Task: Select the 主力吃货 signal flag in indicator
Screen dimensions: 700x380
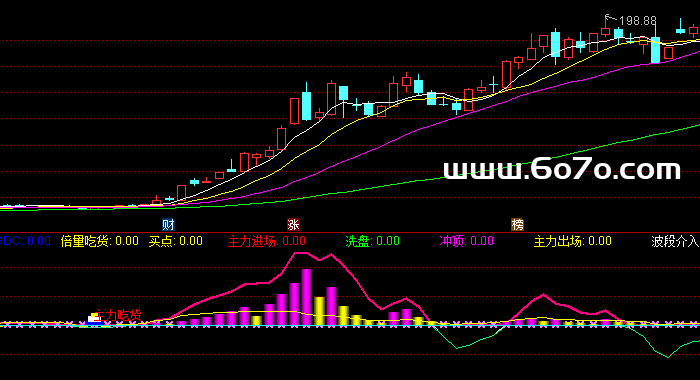Action: point(118,315)
